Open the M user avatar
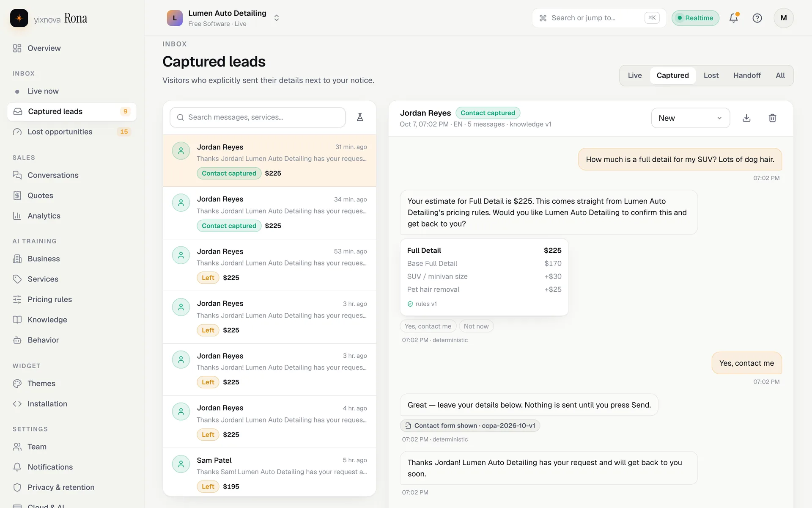The height and width of the screenshot is (508, 812). pyautogui.click(x=783, y=18)
